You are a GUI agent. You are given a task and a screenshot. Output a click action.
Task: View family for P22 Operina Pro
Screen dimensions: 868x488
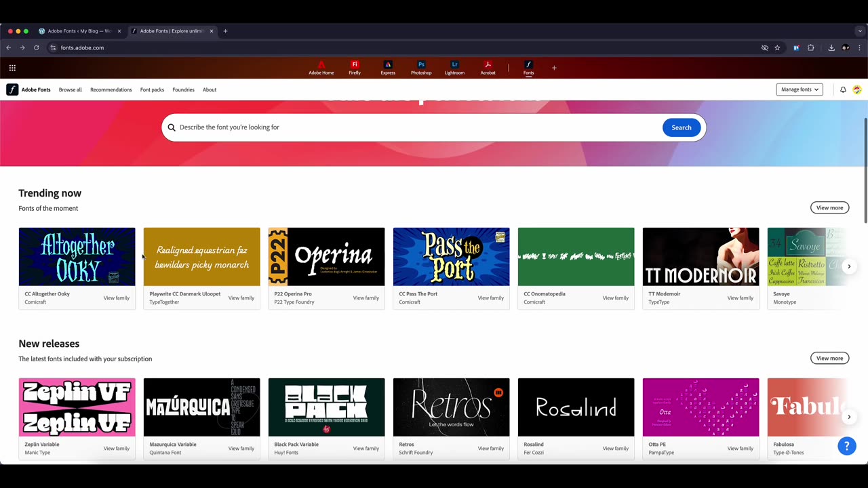coord(366,298)
